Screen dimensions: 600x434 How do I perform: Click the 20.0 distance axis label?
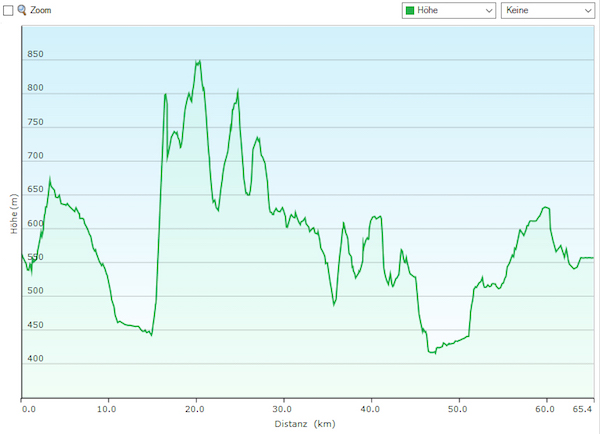coord(194,409)
